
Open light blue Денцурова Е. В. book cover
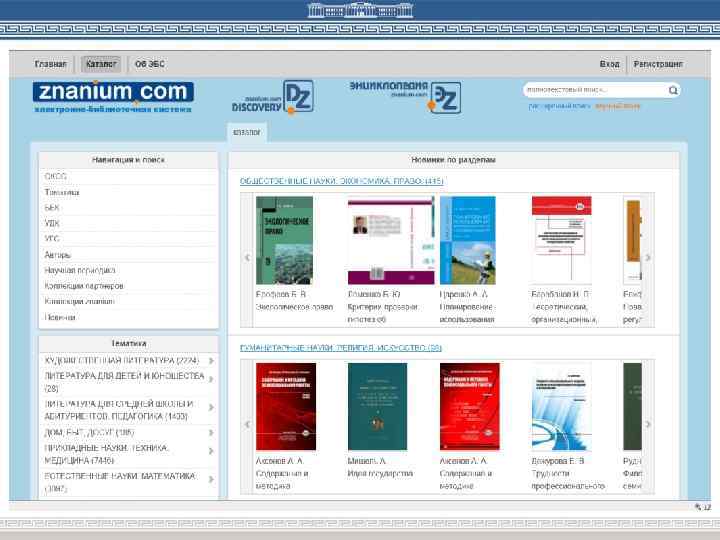click(x=562, y=406)
